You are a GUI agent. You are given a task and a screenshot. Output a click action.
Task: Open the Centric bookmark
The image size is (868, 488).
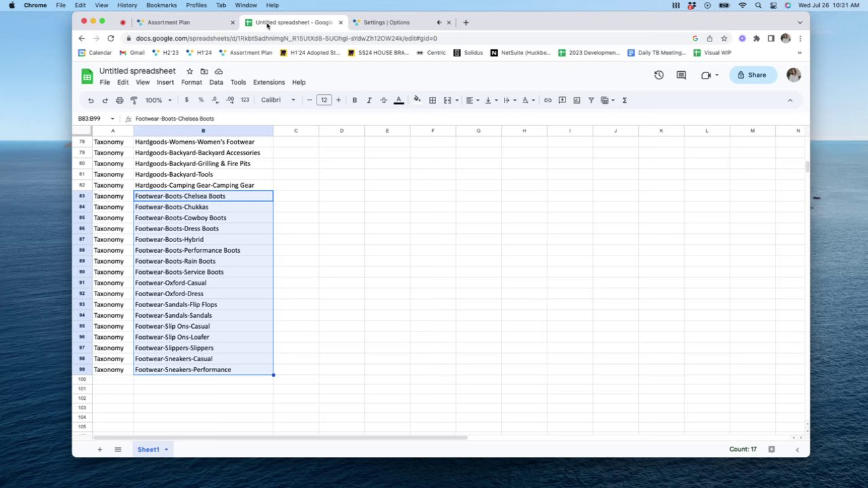(x=431, y=53)
